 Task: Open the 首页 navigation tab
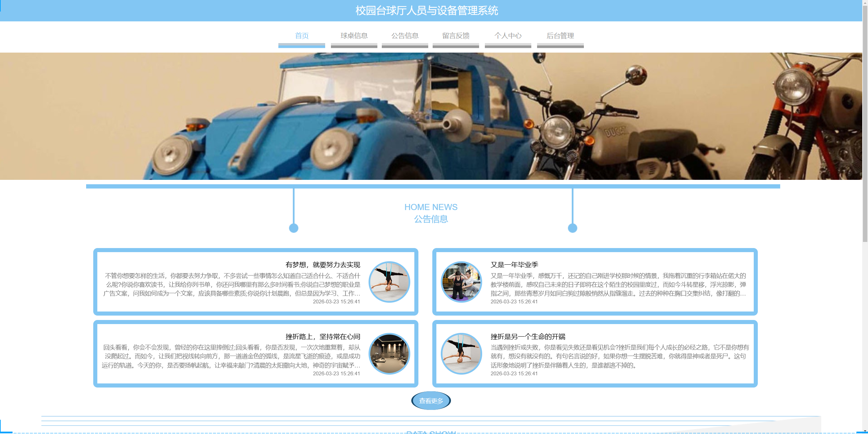(301, 36)
